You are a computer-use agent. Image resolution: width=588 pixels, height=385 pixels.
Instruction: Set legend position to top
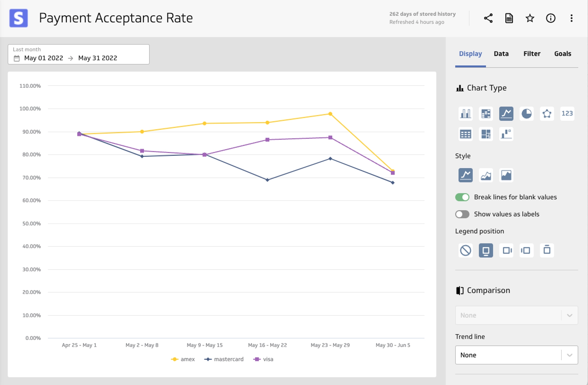coord(547,250)
